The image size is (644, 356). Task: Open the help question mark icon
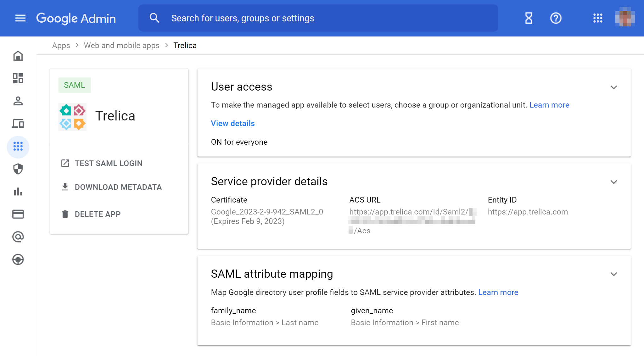556,18
